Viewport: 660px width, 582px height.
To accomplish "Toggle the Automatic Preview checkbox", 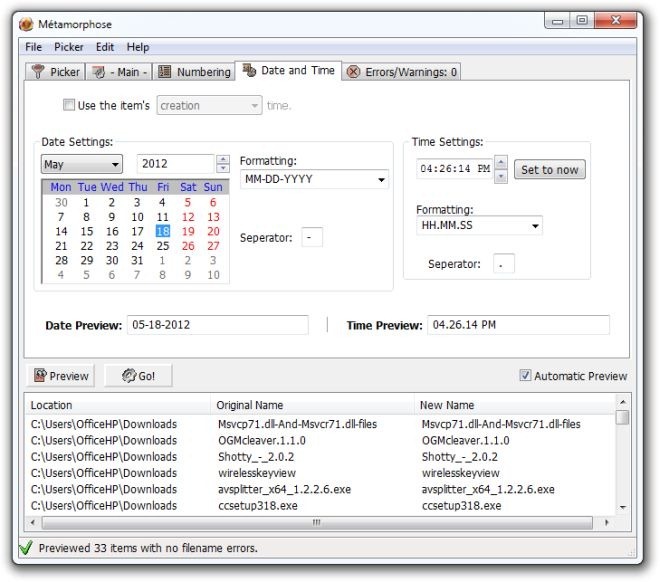I will (525, 376).
